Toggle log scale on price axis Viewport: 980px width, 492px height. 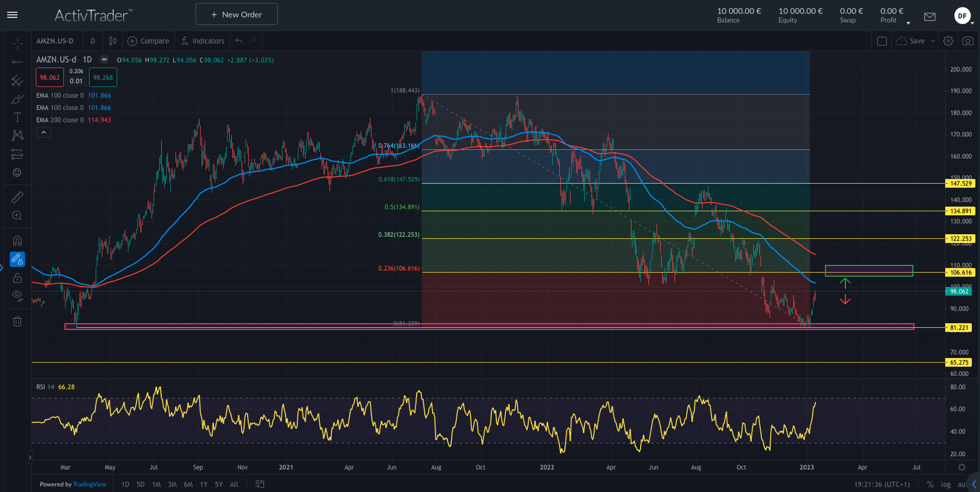945,484
